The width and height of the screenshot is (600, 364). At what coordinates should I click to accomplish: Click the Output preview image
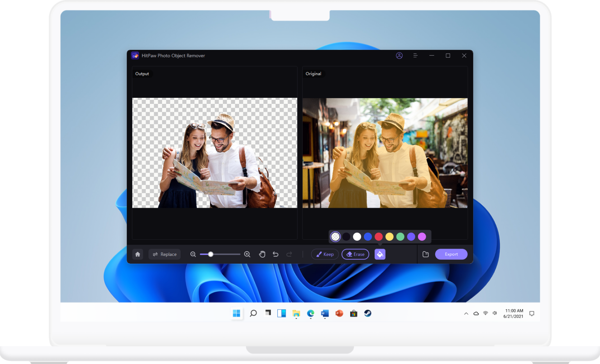pos(215,153)
